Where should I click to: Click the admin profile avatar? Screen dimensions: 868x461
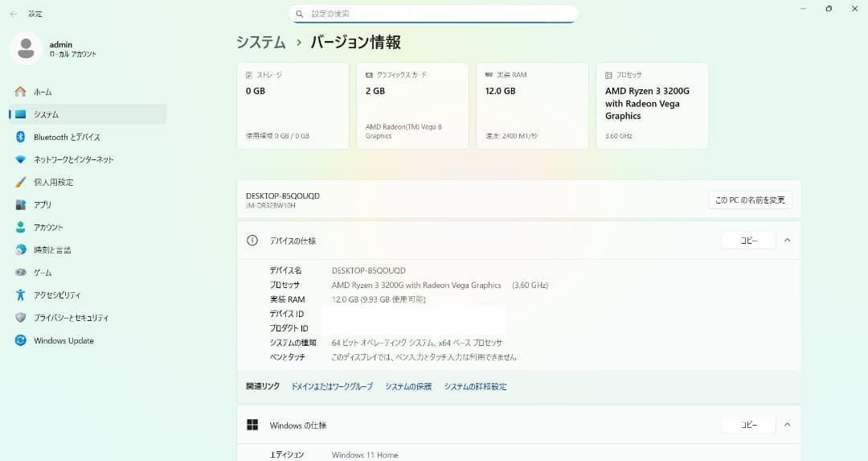coord(26,48)
